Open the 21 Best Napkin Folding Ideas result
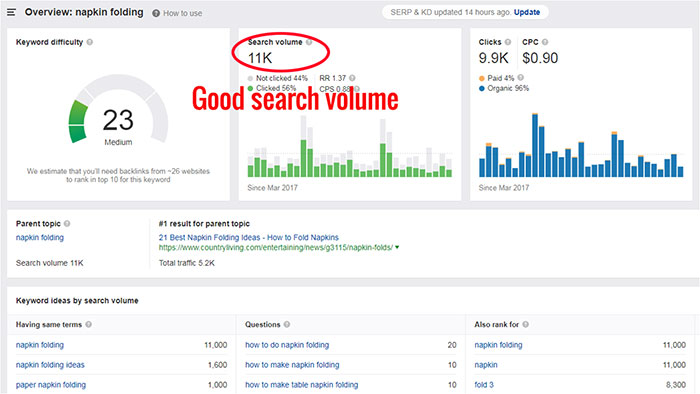Viewport: 700px width, 394px height. tap(249, 237)
